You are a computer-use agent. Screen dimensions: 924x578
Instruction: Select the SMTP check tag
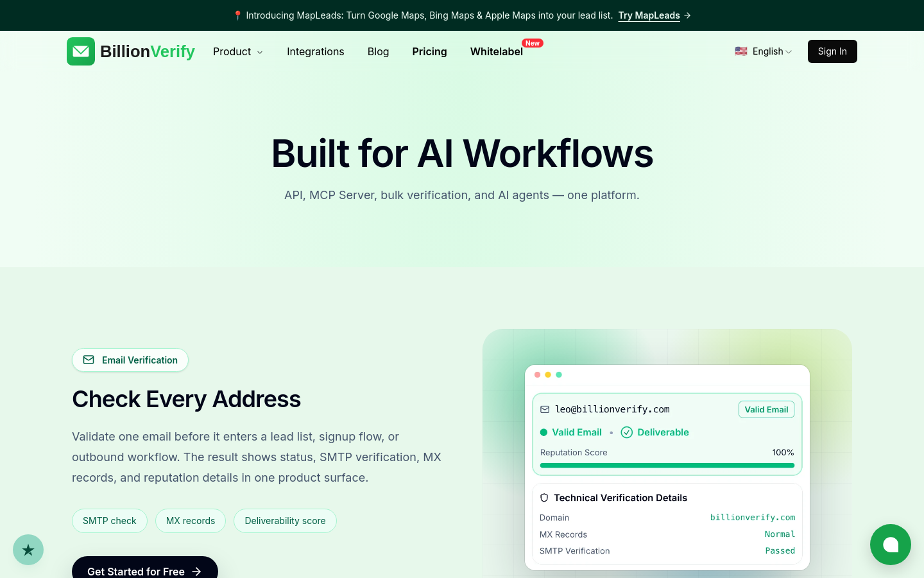coord(110,521)
